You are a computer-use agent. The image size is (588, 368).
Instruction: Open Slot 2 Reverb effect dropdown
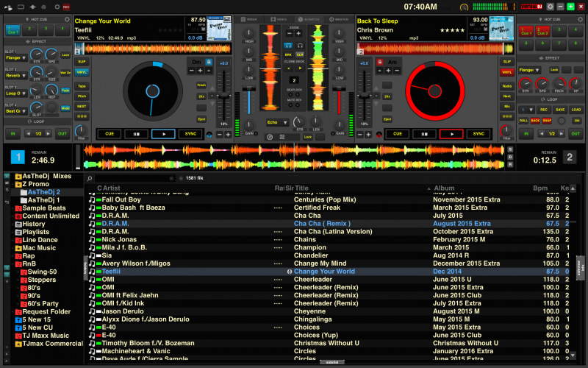click(15, 76)
